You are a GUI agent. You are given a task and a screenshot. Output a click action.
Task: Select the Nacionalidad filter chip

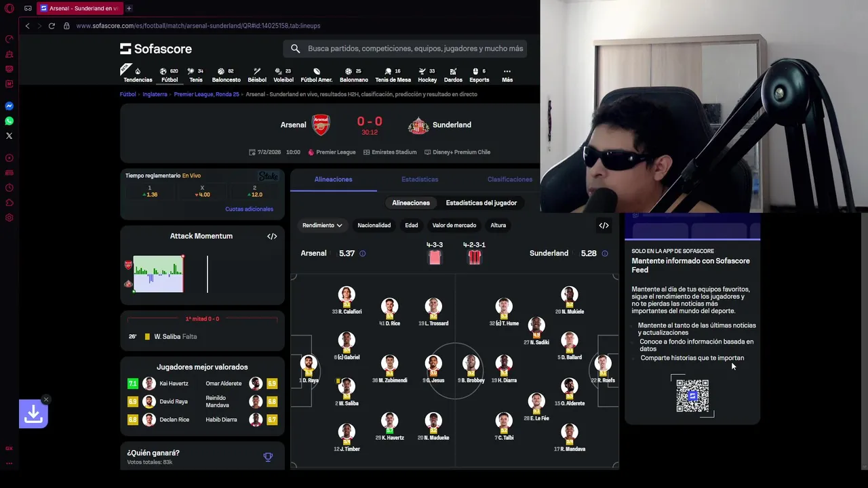click(x=374, y=225)
